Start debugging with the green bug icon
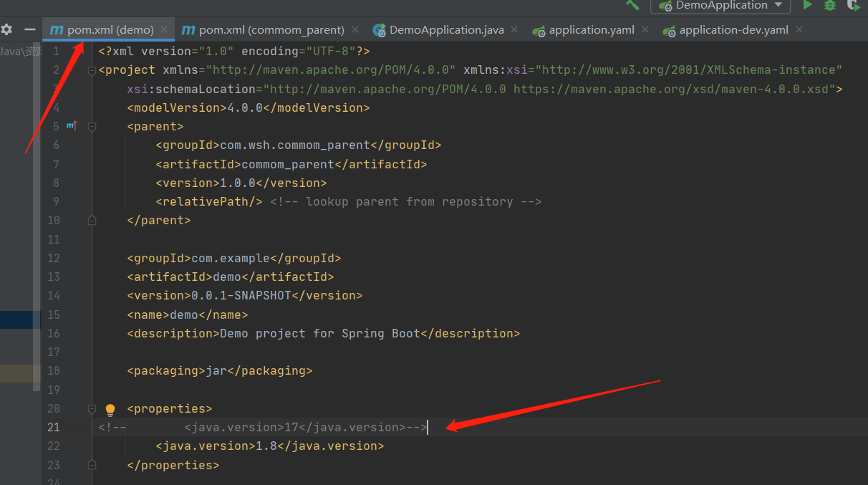The height and width of the screenshot is (485, 868). tap(830, 5)
